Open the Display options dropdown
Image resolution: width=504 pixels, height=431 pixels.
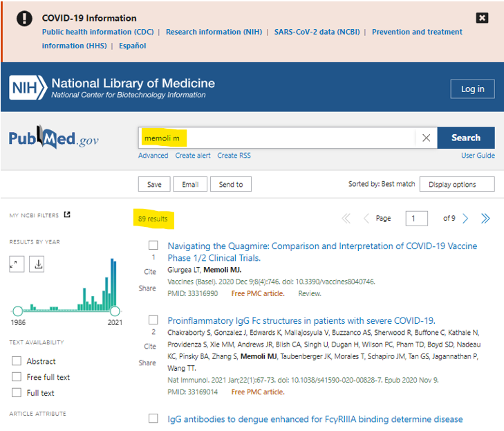coord(457,184)
